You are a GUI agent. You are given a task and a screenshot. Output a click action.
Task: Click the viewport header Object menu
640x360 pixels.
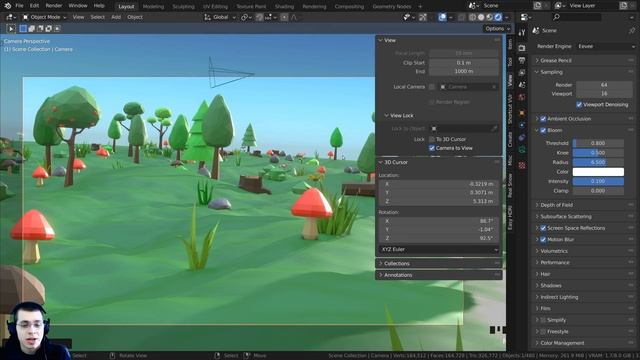[135, 17]
